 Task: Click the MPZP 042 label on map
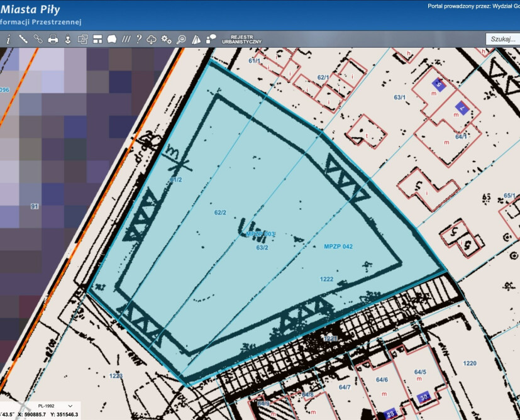click(338, 246)
